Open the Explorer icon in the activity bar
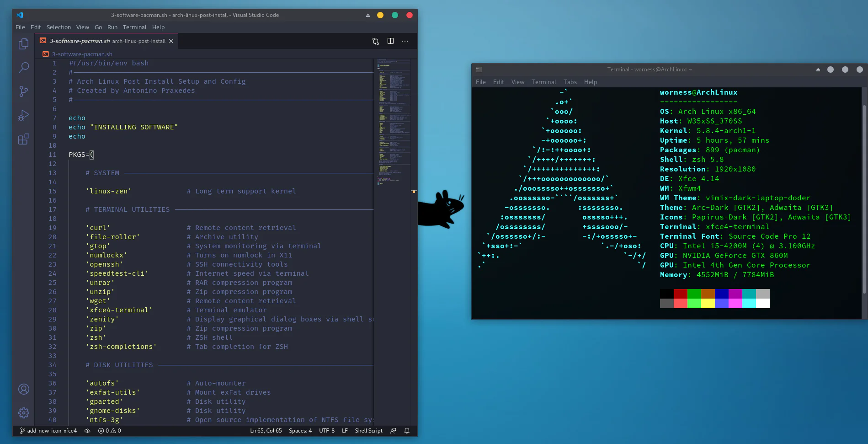Screen dimensions: 868x444 click(x=23, y=43)
